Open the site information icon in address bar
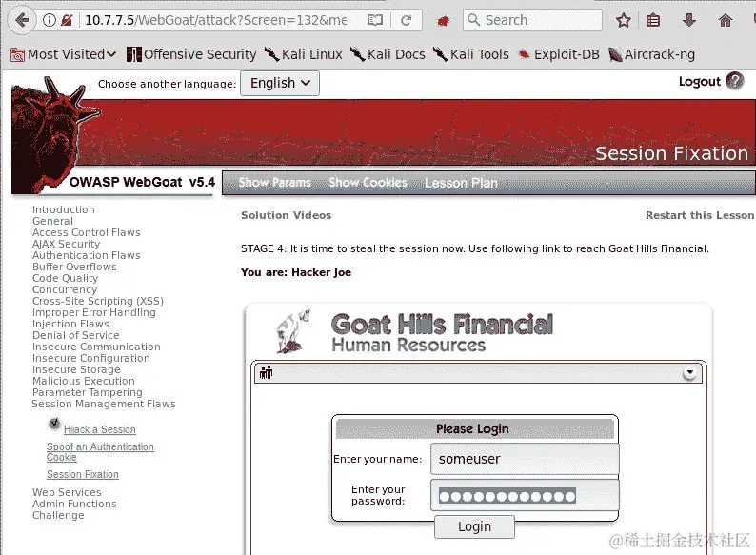The width and height of the screenshot is (756, 555). point(50,20)
